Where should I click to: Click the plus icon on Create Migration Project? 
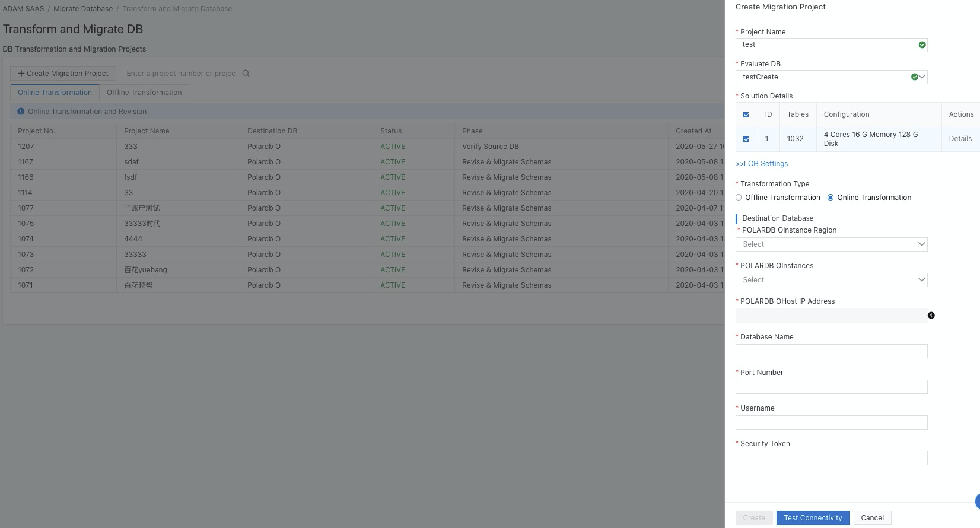(x=21, y=74)
